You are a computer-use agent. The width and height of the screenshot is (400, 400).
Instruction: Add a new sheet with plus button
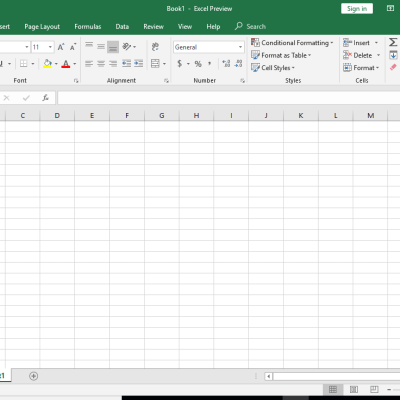[x=33, y=376]
